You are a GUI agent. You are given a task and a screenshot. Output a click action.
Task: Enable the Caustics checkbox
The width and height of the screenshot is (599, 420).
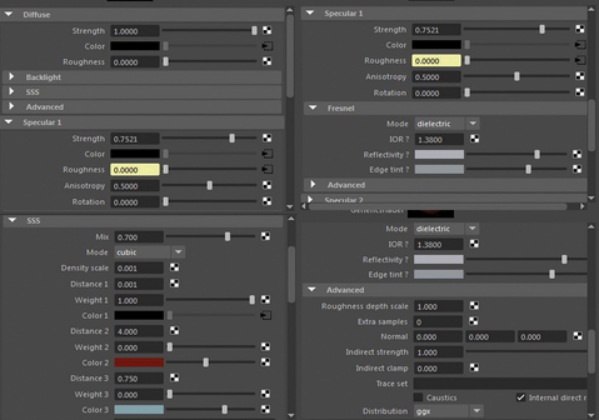418,397
